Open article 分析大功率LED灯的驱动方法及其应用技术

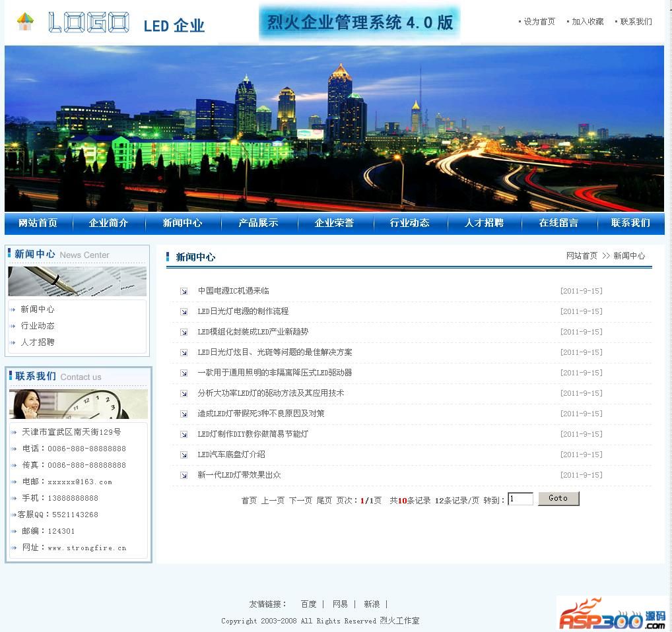(271, 393)
